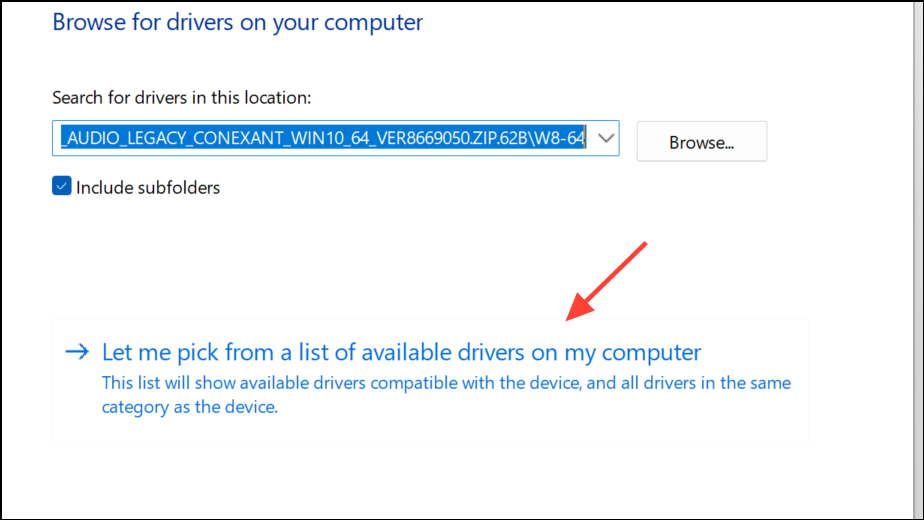
Task: Expand the recent driver paths combo box
Action: tap(606, 138)
